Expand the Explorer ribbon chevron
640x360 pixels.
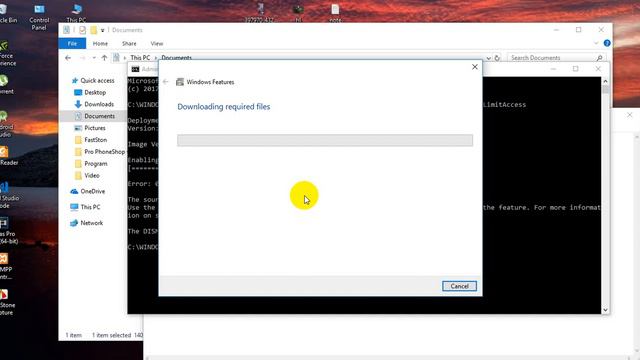point(596,43)
